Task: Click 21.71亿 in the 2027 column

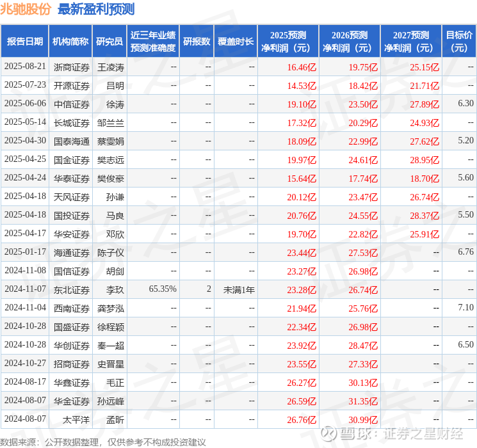Action: [x=424, y=86]
